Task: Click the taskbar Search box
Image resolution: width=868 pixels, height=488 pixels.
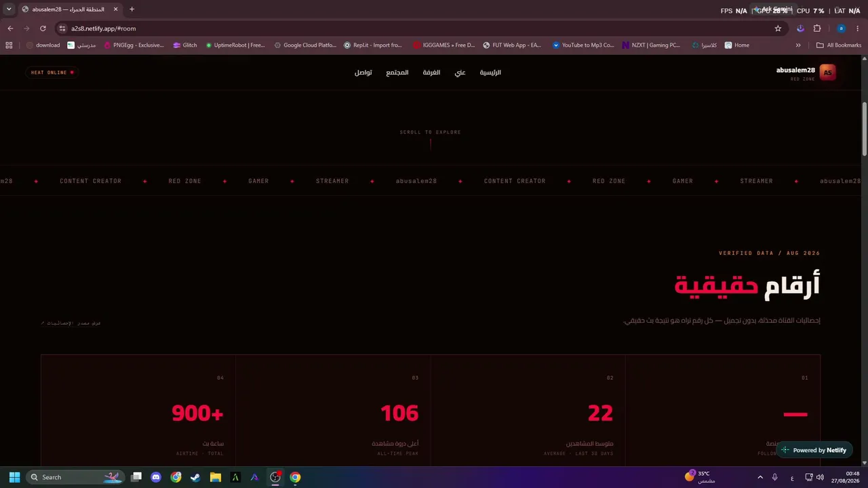Action: point(76,477)
